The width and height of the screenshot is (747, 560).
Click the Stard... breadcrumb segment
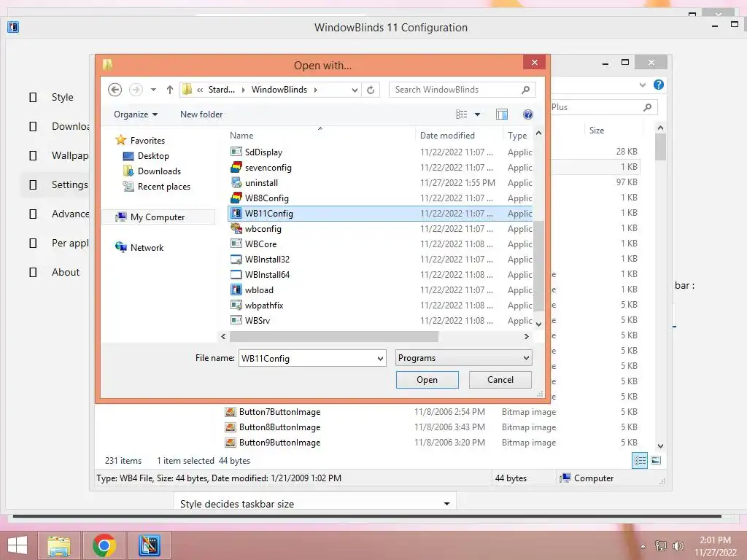(x=222, y=90)
